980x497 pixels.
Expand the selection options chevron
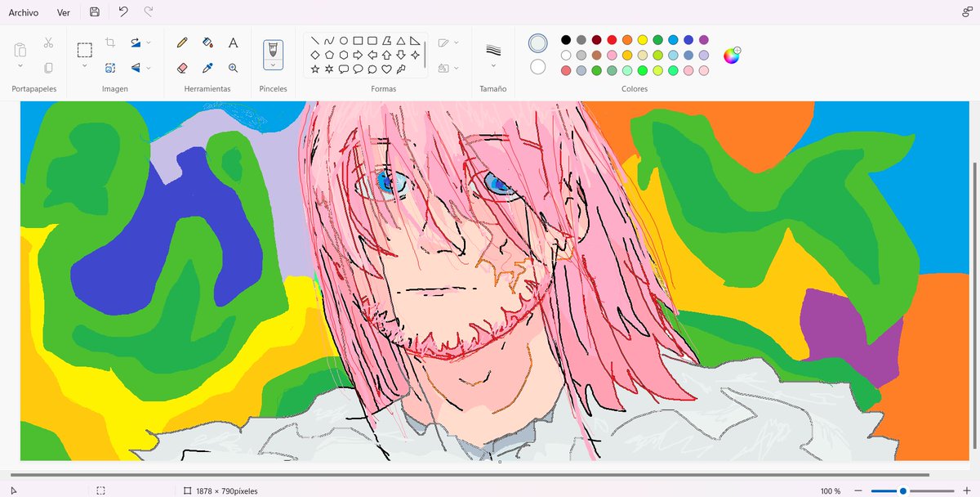pos(85,66)
